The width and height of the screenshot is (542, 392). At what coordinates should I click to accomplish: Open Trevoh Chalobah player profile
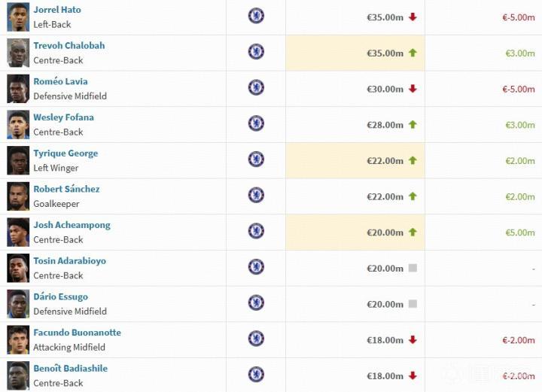pos(69,46)
